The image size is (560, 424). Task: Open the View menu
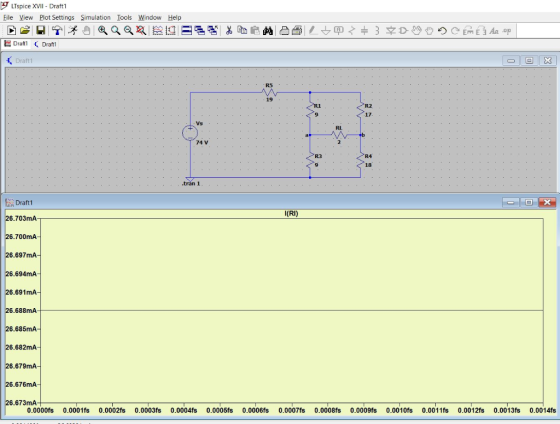[26, 17]
